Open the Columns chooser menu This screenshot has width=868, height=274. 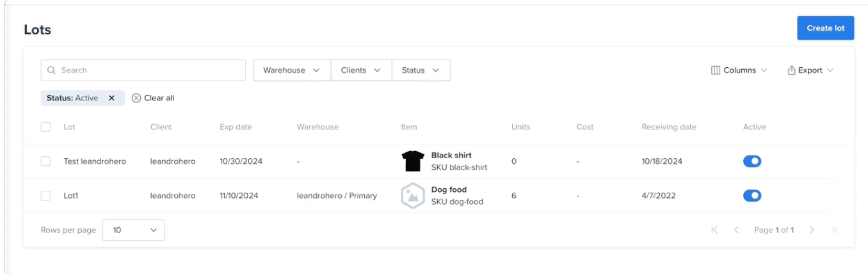[739, 70]
